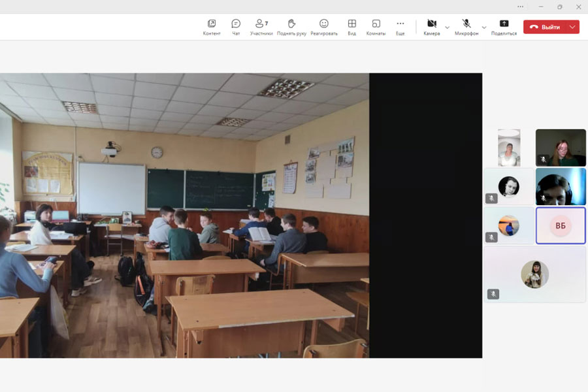Image resolution: width=588 pixels, height=392 pixels.
Task: Expand the microphone options chevron
Action: click(484, 27)
